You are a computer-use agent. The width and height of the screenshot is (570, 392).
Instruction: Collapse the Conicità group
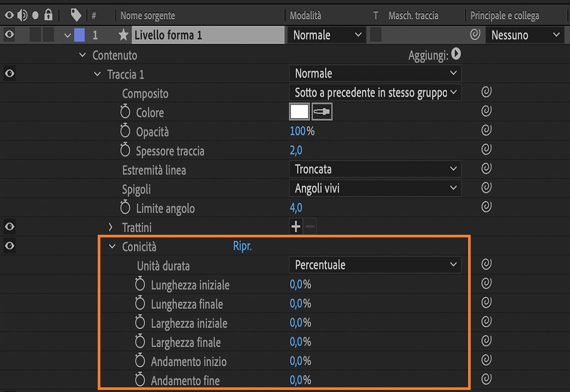click(112, 247)
